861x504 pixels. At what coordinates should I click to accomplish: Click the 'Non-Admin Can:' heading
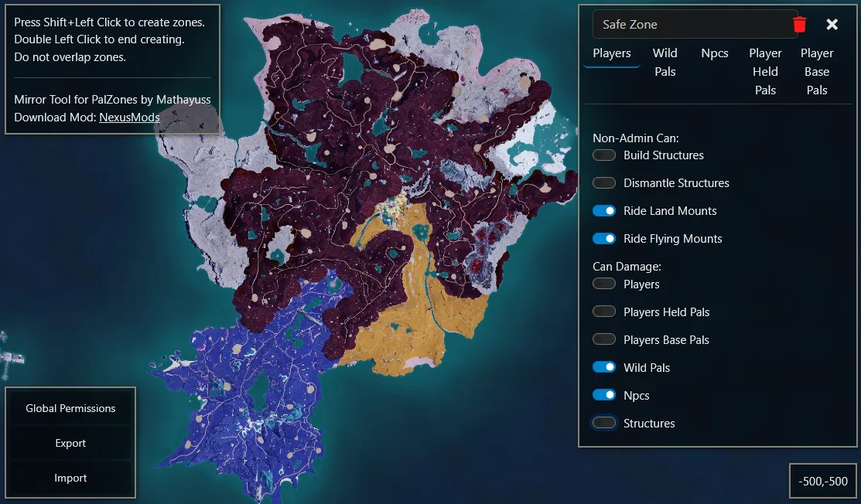coord(635,138)
